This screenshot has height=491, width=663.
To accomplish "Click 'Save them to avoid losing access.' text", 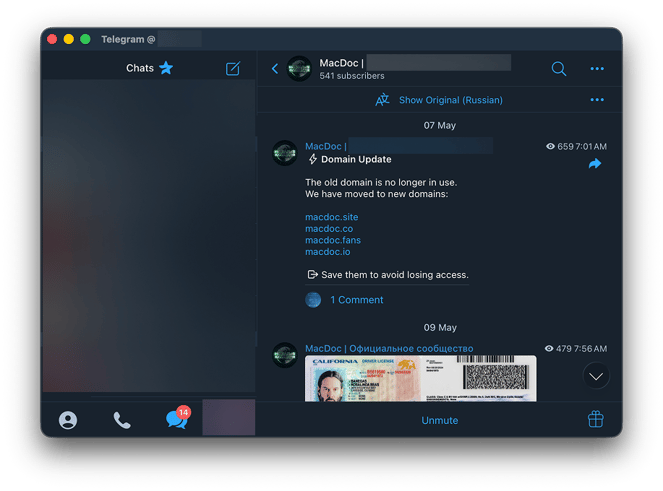I will tap(395, 275).
